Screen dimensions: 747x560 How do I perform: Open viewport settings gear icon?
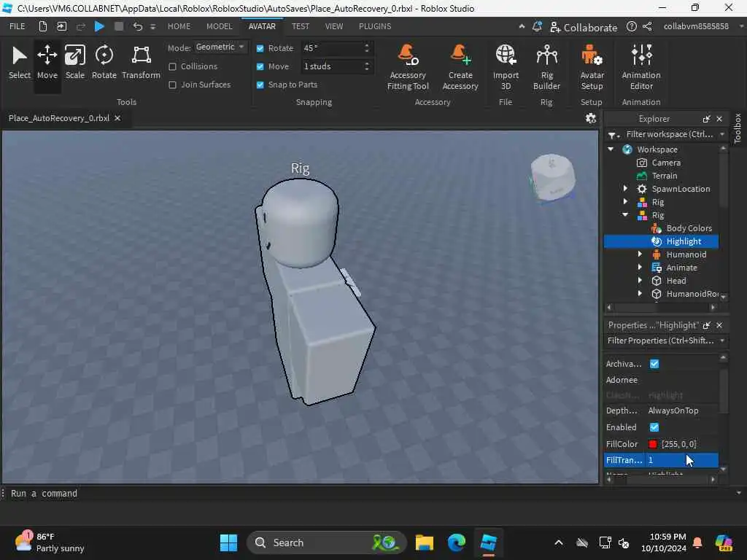(x=591, y=118)
